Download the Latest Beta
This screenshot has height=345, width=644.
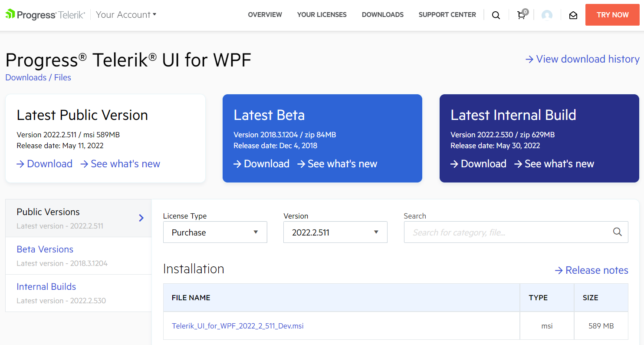[x=261, y=164]
